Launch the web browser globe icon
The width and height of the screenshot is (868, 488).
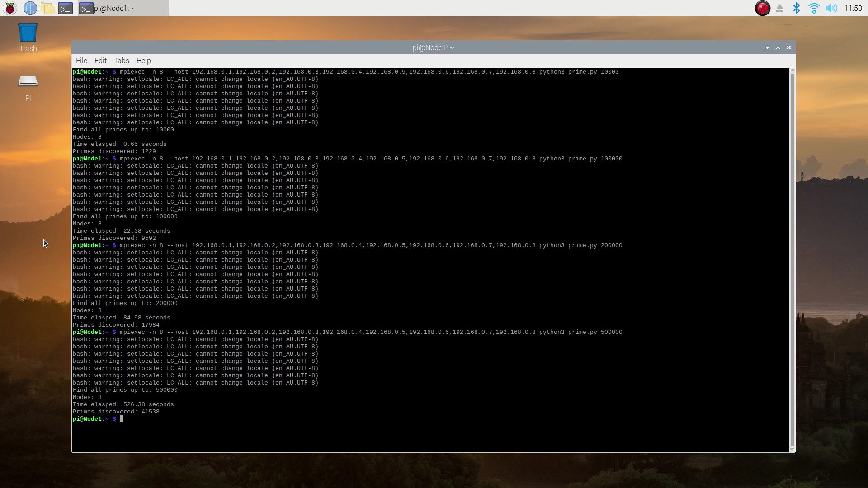[x=30, y=8]
